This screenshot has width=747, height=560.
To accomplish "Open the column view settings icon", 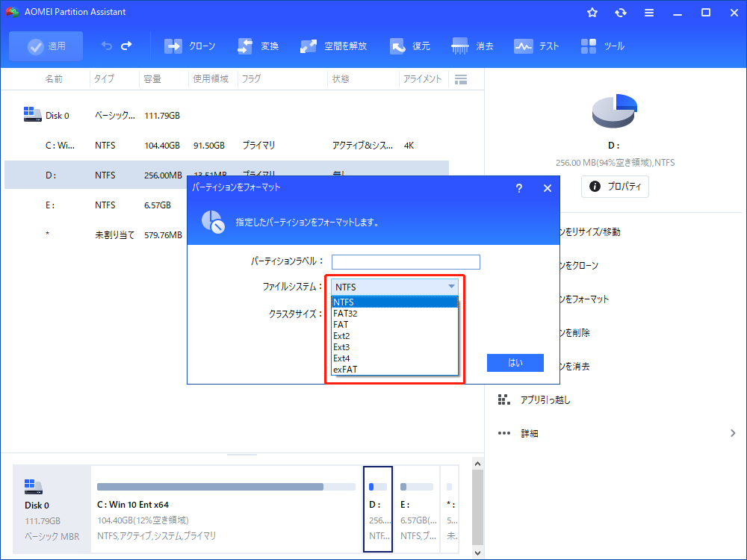I will (461, 80).
